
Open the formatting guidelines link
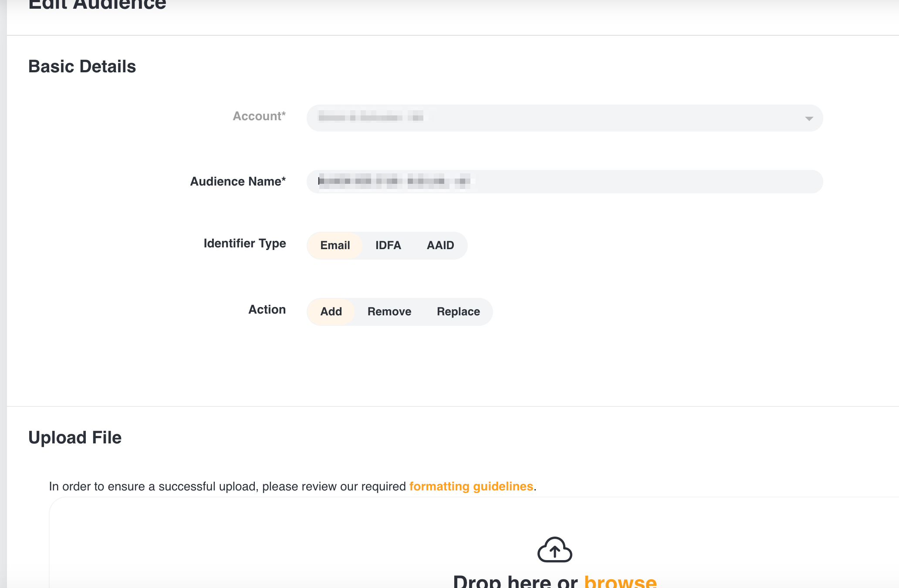pos(471,487)
